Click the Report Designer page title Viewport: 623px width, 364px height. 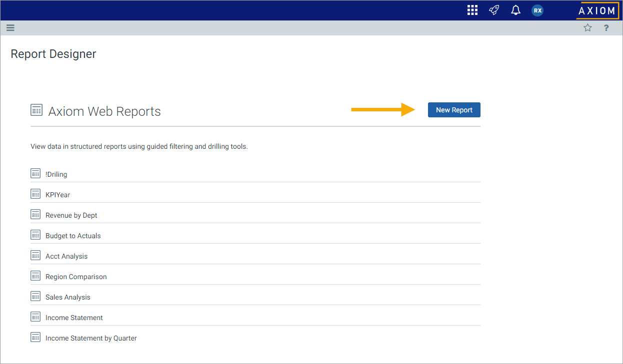tap(53, 54)
